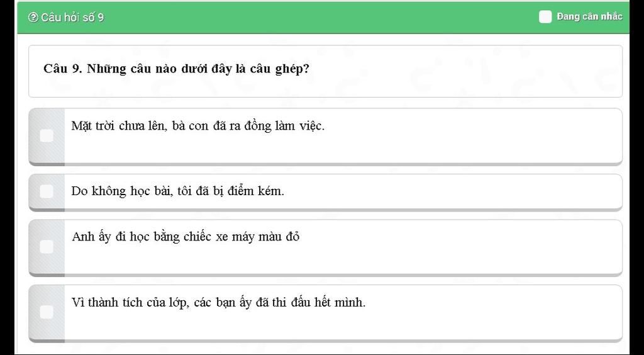Check the box for 'Anh ấy đi học' answer
Image resolution: width=644 pixels, height=355 pixels.
(x=47, y=247)
